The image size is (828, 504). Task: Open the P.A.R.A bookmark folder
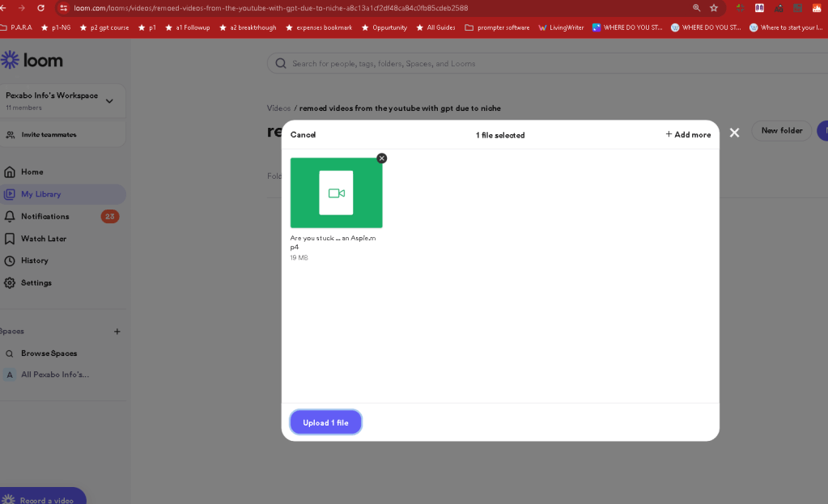tap(16, 28)
